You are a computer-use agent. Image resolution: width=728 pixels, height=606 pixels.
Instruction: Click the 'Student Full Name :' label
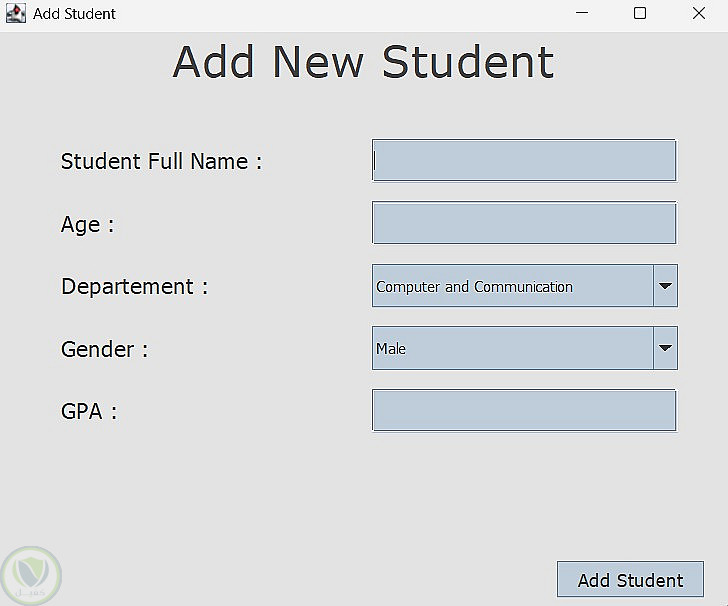(161, 162)
